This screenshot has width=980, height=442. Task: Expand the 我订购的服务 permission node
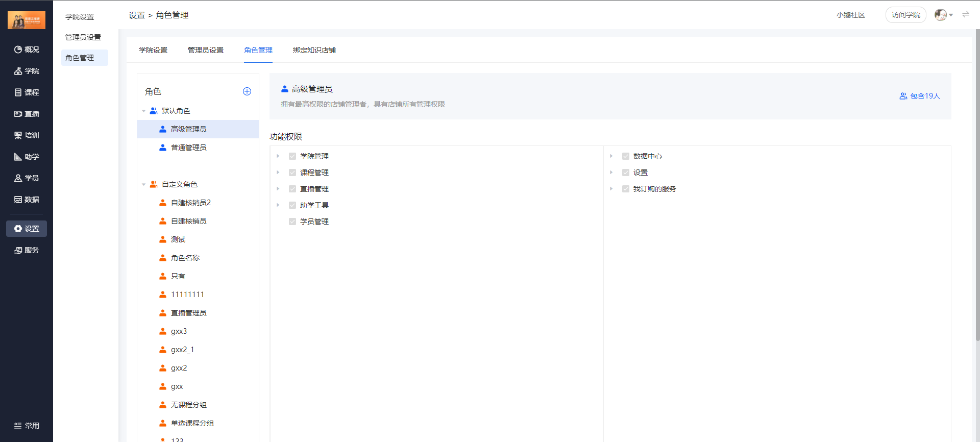[611, 189]
